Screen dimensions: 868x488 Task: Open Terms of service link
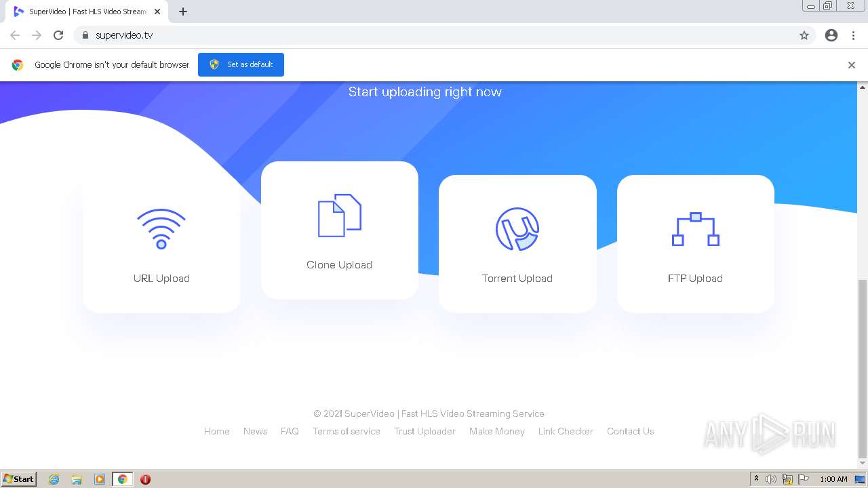(x=347, y=431)
